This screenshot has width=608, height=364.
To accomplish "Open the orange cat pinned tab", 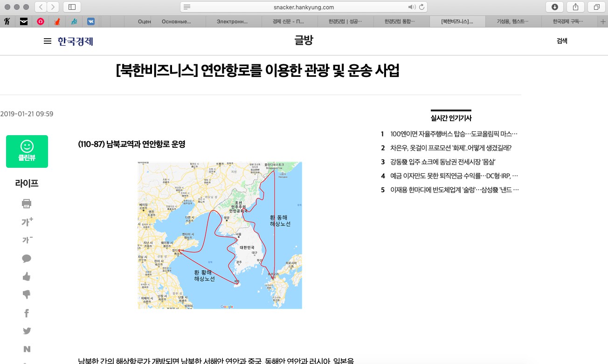I will (57, 21).
